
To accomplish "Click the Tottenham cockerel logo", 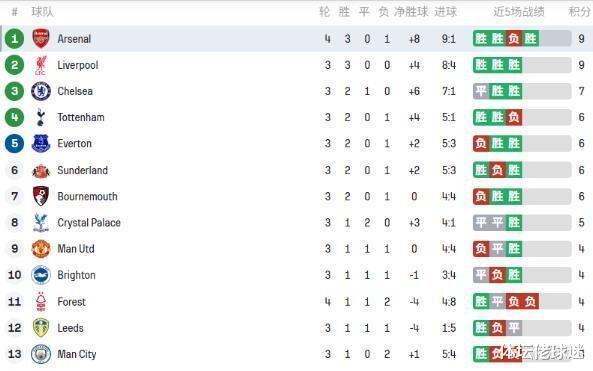I will [x=41, y=117].
